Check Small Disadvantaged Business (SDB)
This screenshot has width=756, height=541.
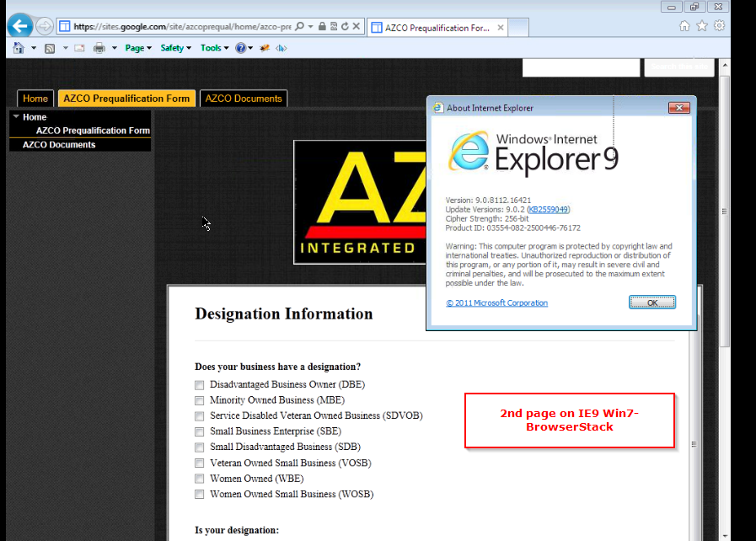(199, 447)
